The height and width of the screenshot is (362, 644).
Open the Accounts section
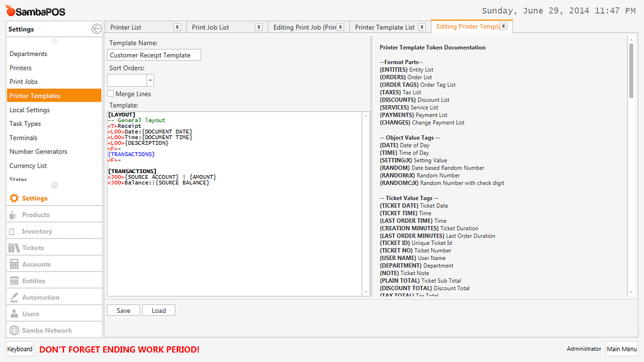click(x=54, y=264)
